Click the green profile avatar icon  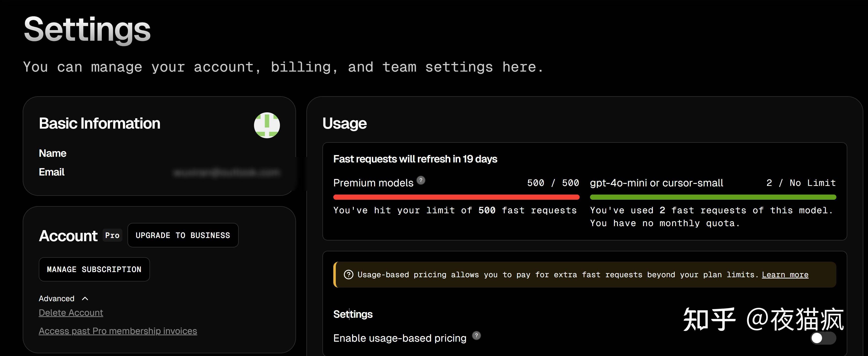(267, 125)
